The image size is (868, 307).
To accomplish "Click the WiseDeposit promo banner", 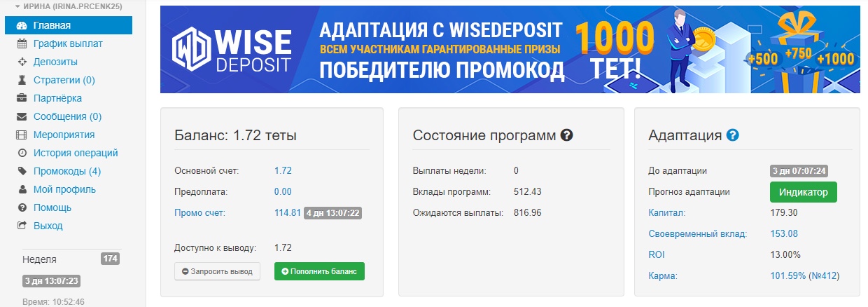I will (510, 49).
